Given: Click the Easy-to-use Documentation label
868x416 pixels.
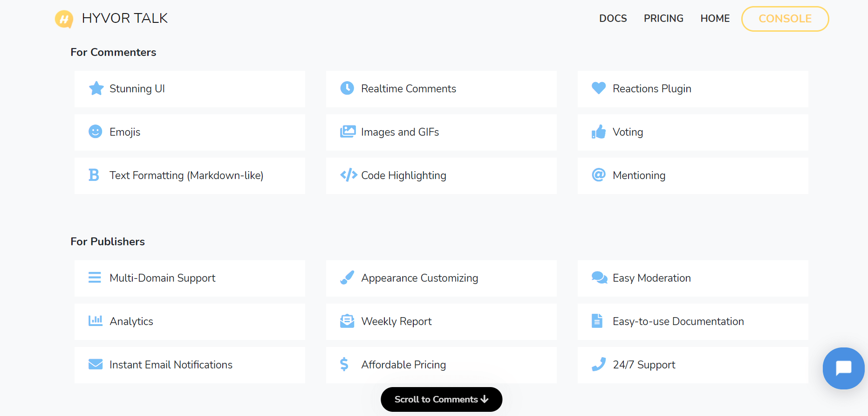Looking at the screenshot, I should pyautogui.click(x=678, y=321).
